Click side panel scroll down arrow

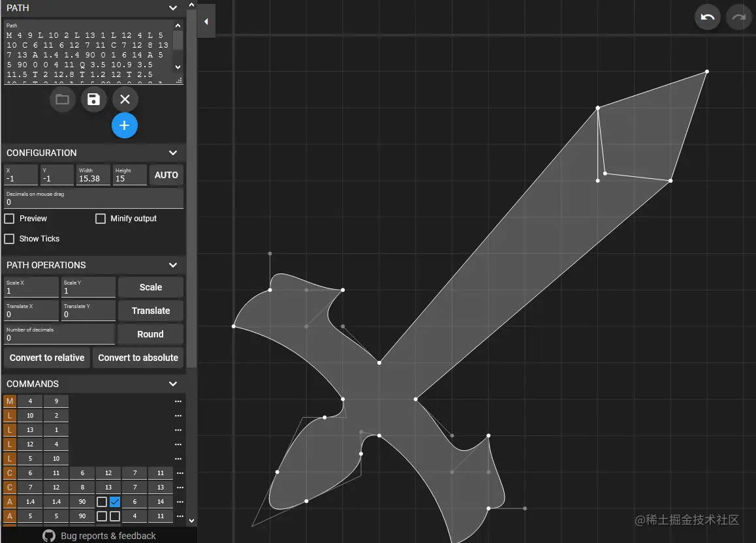click(191, 520)
